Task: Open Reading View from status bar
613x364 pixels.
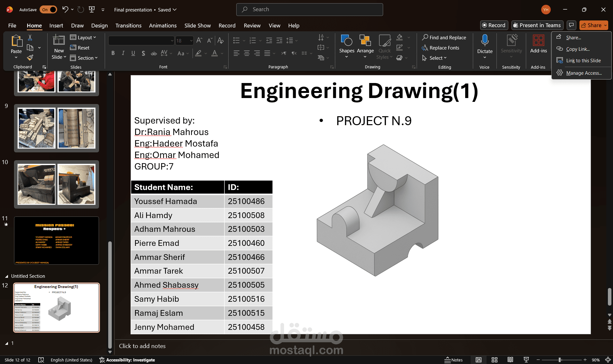Action: 510,360
